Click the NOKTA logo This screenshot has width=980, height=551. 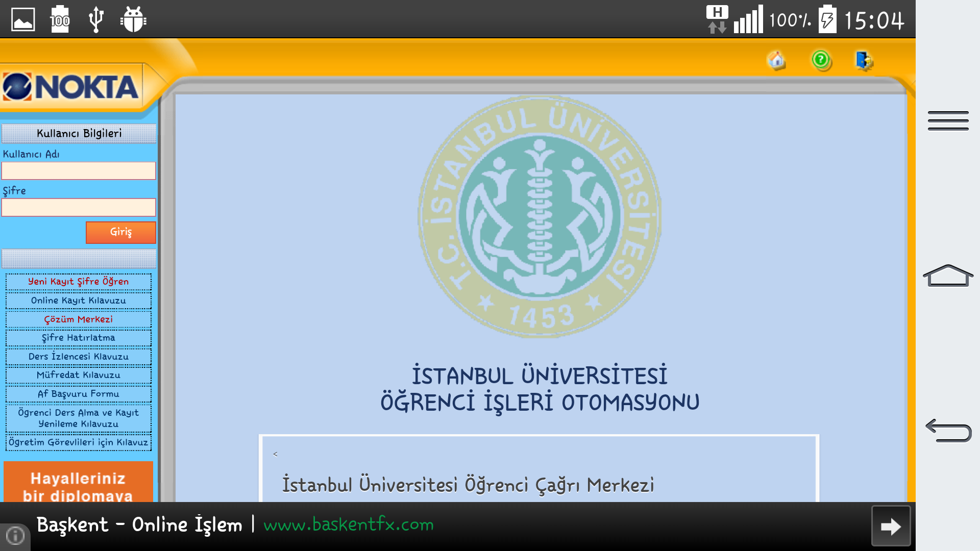(71, 87)
